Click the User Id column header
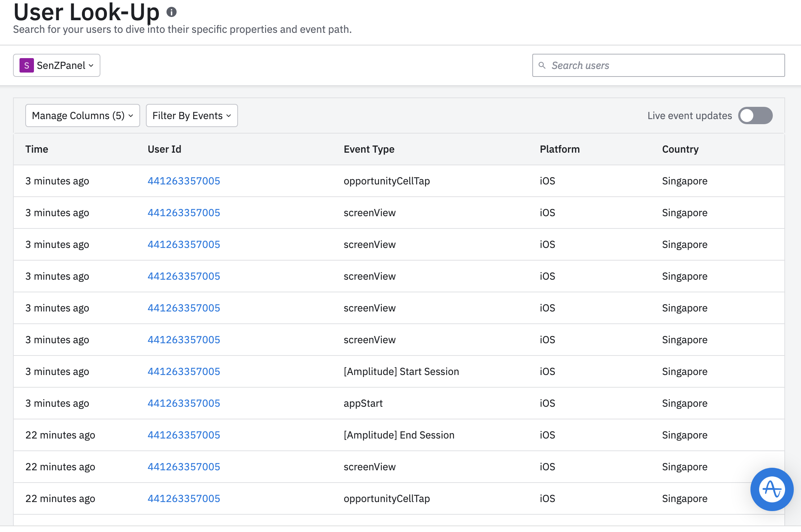This screenshot has height=532, width=801. (x=164, y=149)
